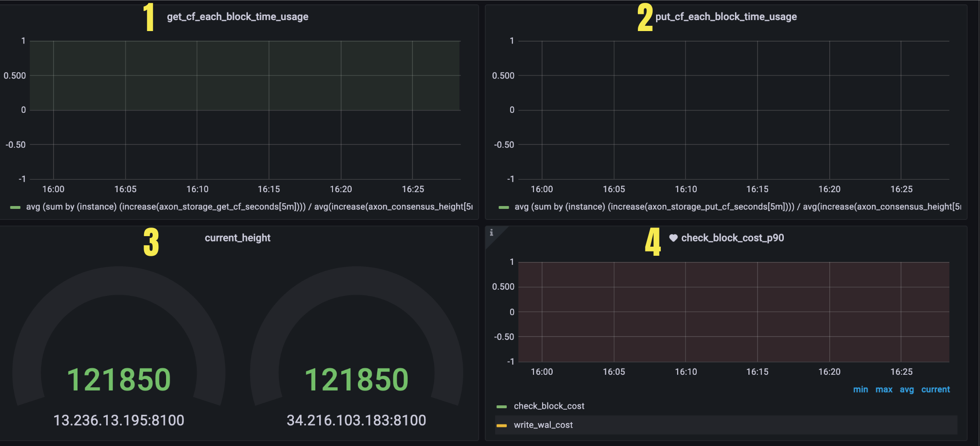The height and width of the screenshot is (446, 980).
Task: Sort legend by avg column
Action: point(906,390)
